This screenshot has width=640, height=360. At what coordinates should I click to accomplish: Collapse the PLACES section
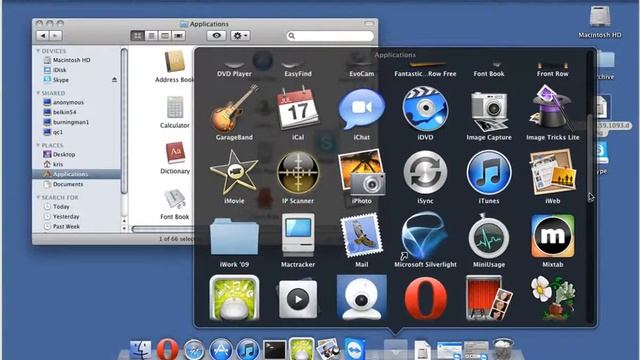coord(38,145)
